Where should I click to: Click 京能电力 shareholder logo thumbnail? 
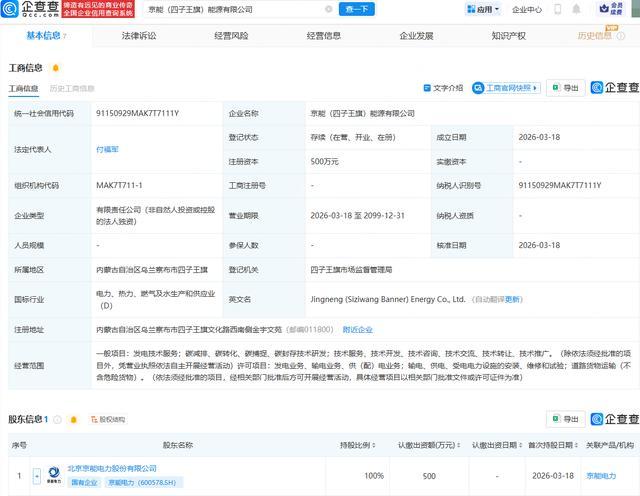(54, 476)
